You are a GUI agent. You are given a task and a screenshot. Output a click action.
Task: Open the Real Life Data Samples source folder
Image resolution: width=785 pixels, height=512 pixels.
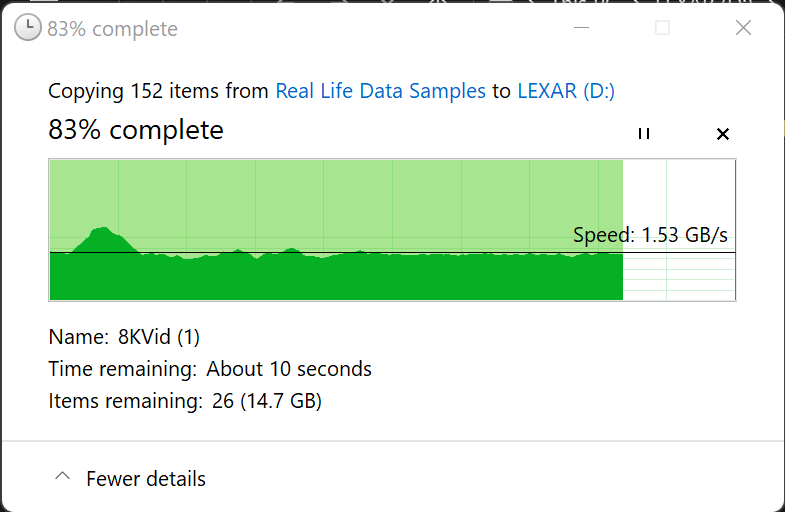click(380, 92)
